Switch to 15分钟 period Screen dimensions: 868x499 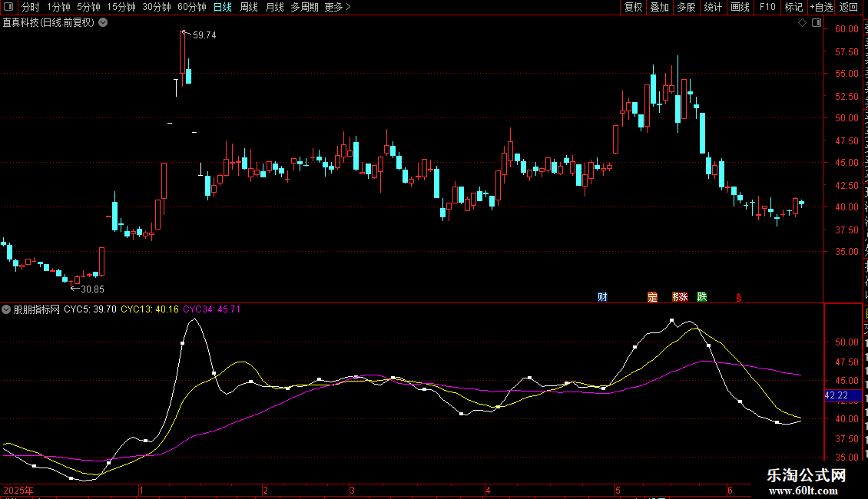tap(121, 7)
